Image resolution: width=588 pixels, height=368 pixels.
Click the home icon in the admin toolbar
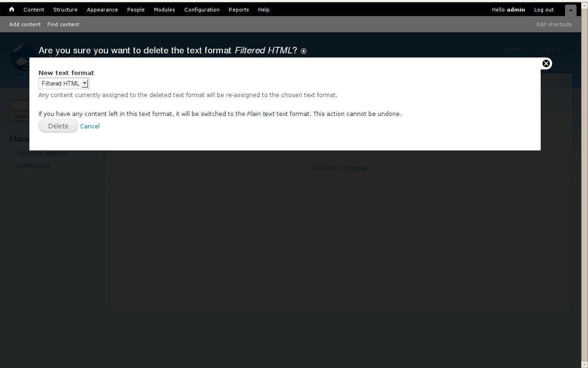pos(11,9)
